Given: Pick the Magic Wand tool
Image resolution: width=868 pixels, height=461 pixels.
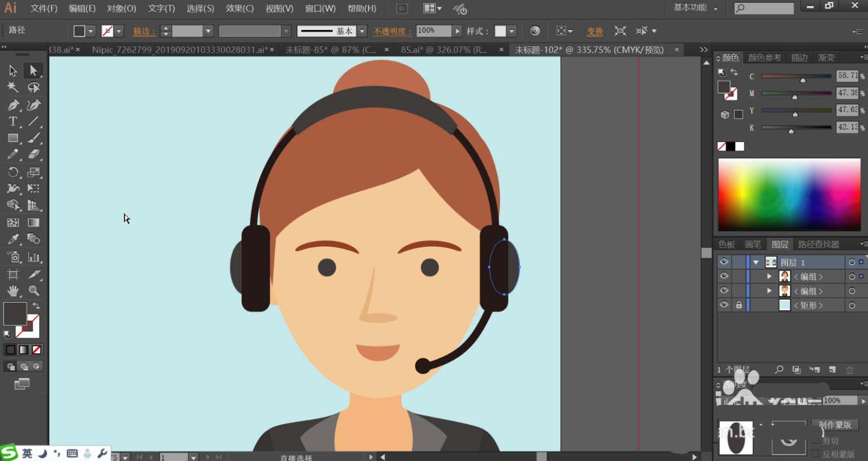Looking at the screenshot, I should pyautogui.click(x=13, y=87).
